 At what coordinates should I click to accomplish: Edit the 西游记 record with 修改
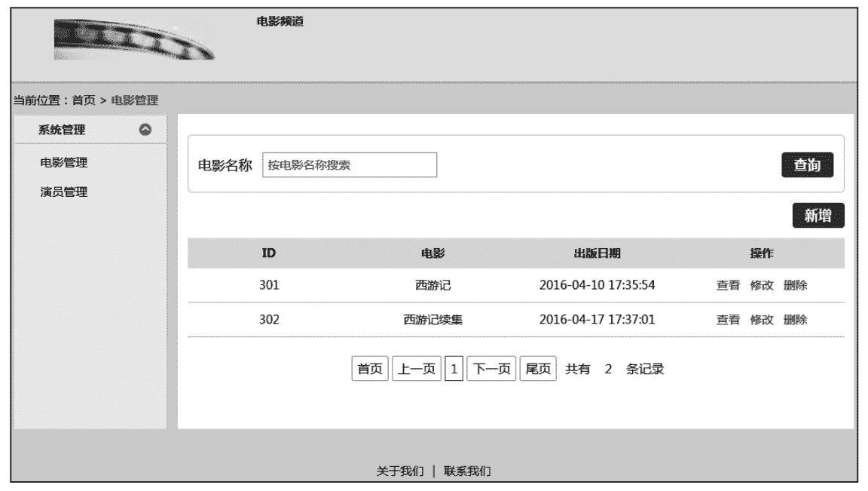click(x=761, y=286)
